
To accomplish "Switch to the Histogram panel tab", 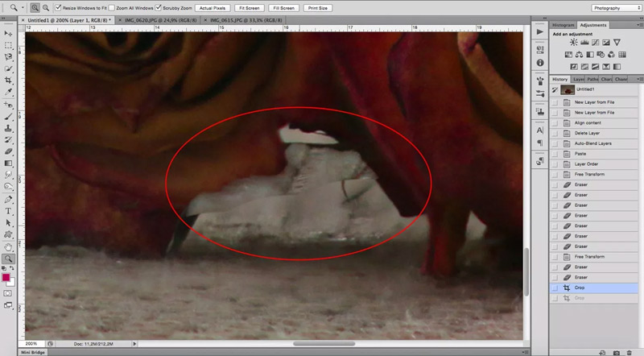I will 563,26.
